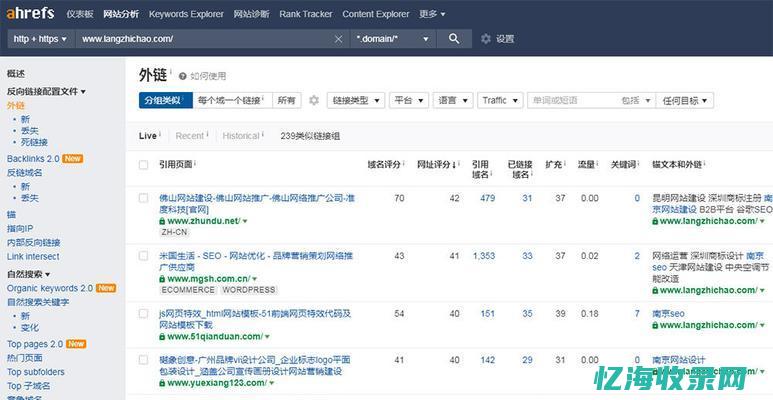Open Organic keywords 2.0 in the sidebar
The width and height of the screenshot is (773, 400).
[50, 288]
